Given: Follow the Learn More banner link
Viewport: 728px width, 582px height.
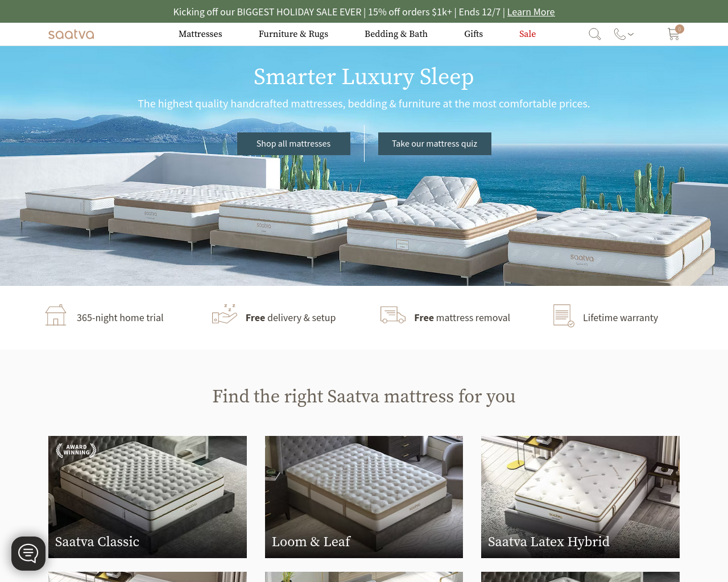Looking at the screenshot, I should tap(531, 12).
